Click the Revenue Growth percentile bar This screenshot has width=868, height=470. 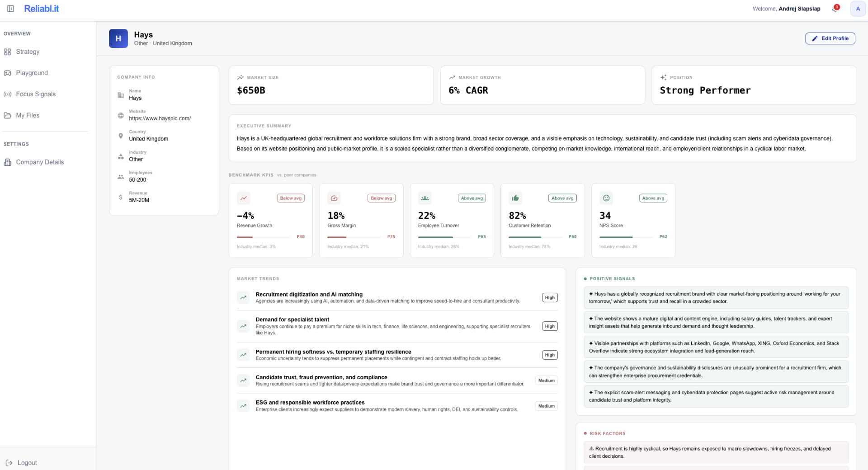262,237
